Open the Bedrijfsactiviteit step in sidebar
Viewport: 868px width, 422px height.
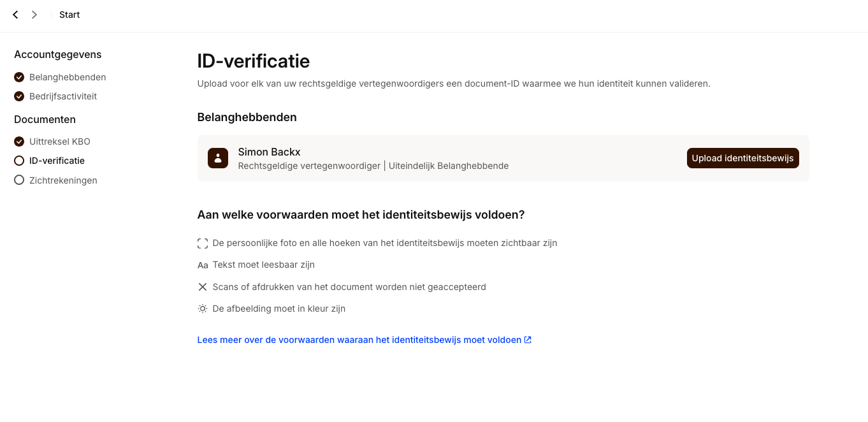point(63,96)
